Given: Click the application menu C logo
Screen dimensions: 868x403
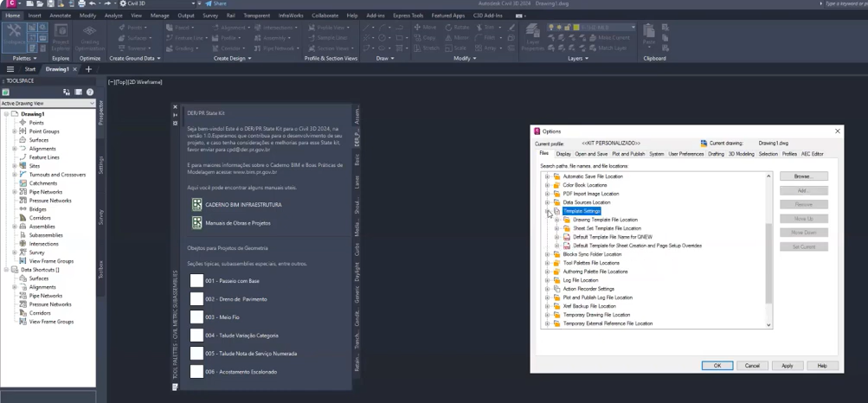Looking at the screenshot, I should [x=10, y=3].
